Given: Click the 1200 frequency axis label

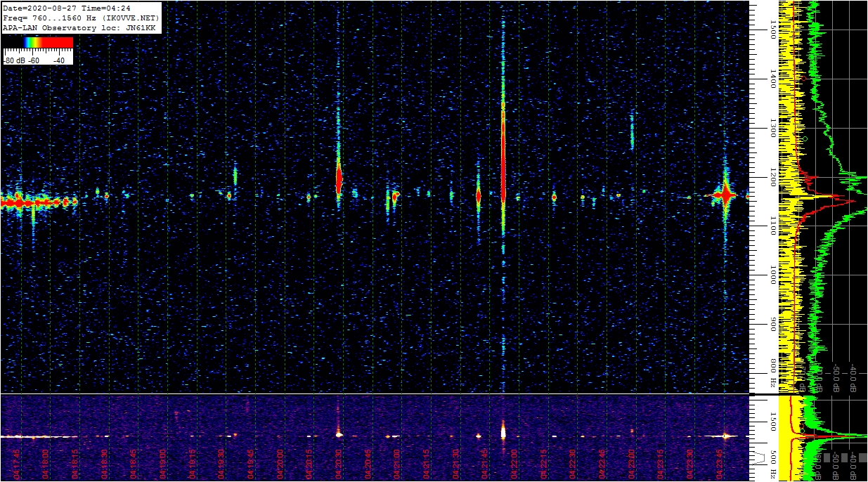Looking at the screenshot, I should tap(772, 177).
